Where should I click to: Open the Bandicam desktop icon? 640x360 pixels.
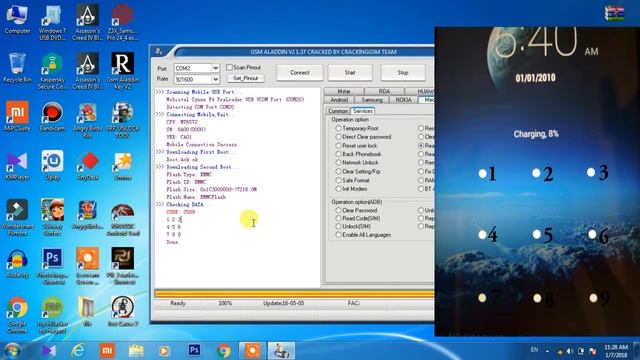coord(52,116)
